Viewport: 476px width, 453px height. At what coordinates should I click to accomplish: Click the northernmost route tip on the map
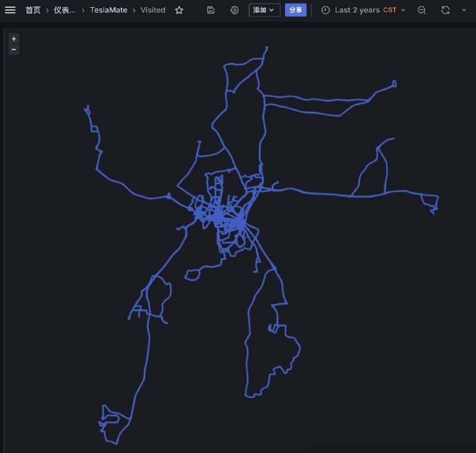click(267, 47)
